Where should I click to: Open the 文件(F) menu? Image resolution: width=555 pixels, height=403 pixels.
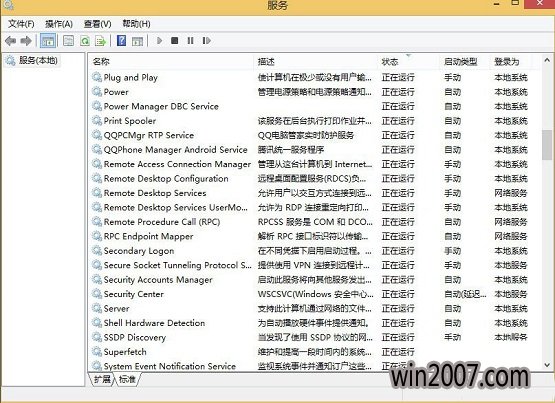click(x=21, y=24)
